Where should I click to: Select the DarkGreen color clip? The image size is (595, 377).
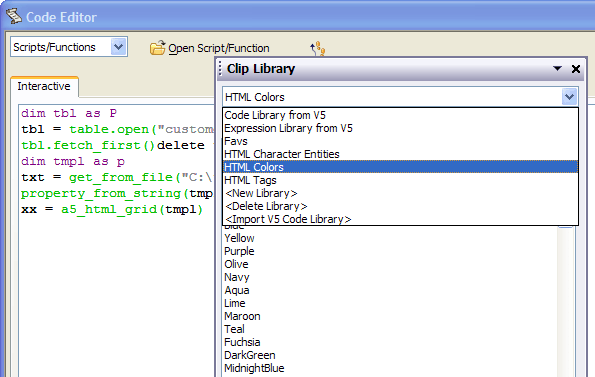pos(250,355)
